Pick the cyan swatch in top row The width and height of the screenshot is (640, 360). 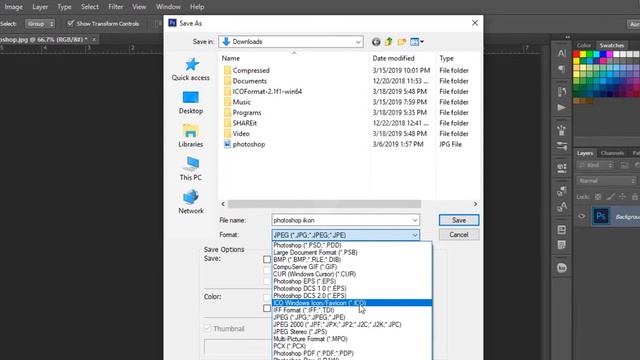596,54
